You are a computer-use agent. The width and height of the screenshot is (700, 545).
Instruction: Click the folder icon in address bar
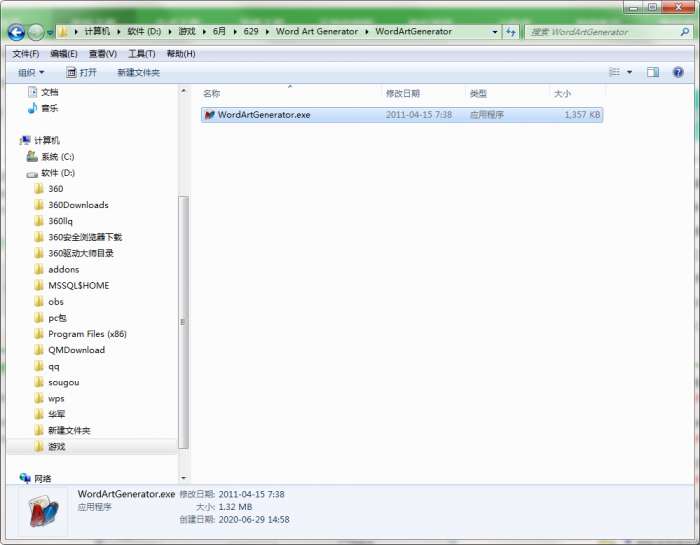click(63, 31)
